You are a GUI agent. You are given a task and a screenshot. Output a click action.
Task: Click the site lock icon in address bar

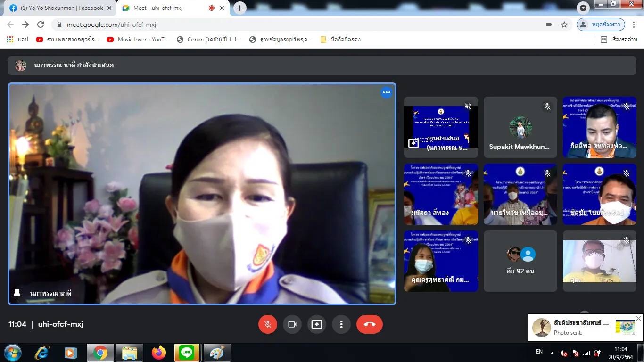pyautogui.click(x=59, y=25)
